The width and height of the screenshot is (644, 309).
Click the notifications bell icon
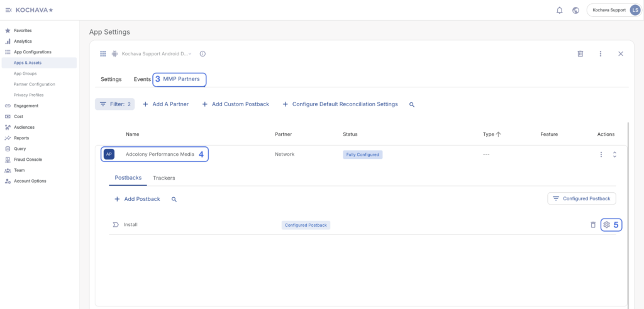coord(559,10)
